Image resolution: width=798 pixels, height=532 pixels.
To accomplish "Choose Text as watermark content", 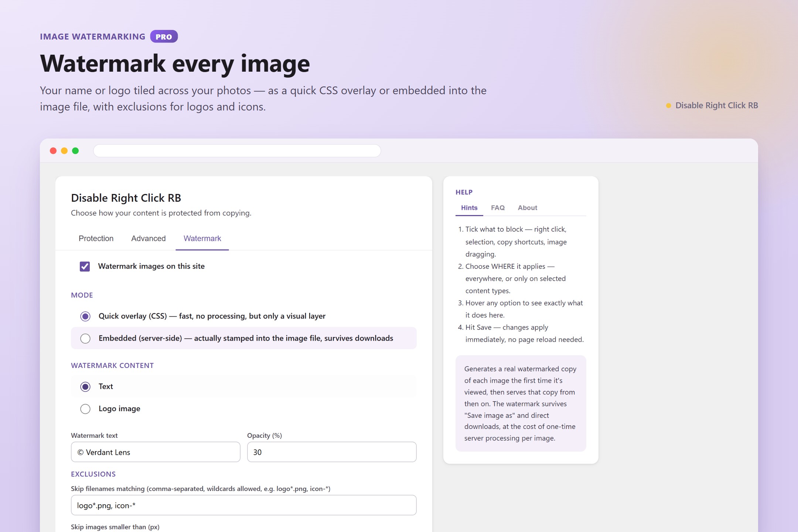I will pyautogui.click(x=85, y=387).
